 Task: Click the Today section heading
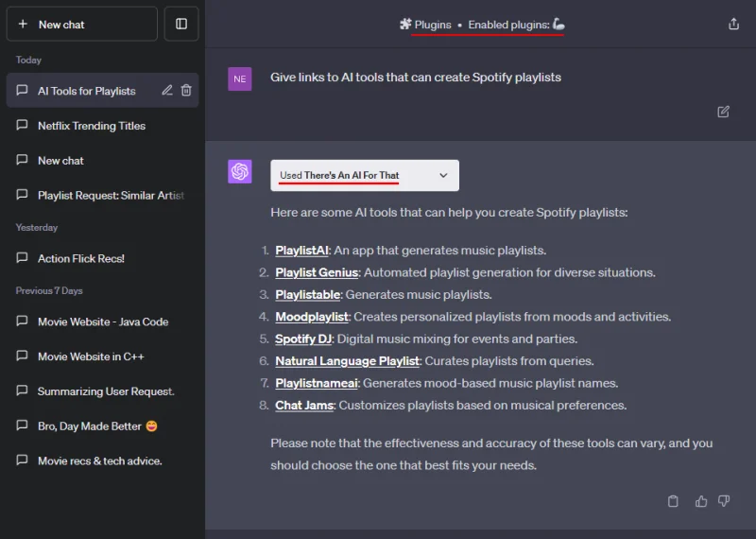click(x=28, y=61)
